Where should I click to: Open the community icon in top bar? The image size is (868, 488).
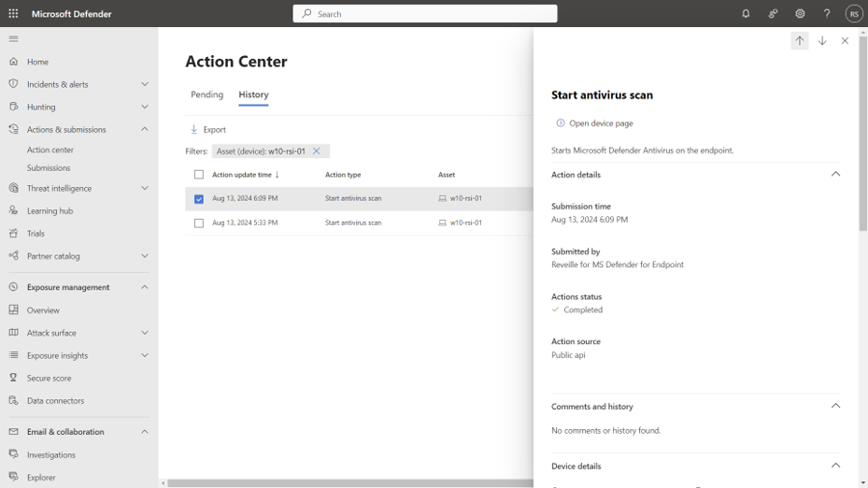773,13
